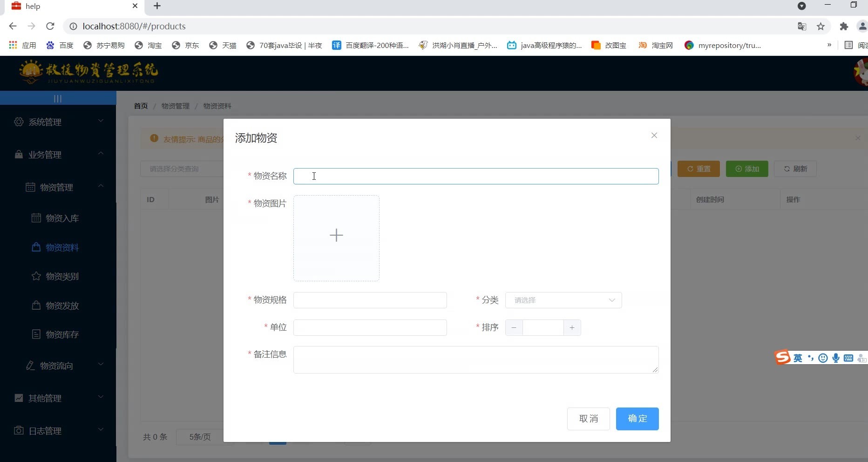Image resolution: width=868 pixels, height=462 pixels.
Task: Click the 排序 number field
Action: click(543, 328)
